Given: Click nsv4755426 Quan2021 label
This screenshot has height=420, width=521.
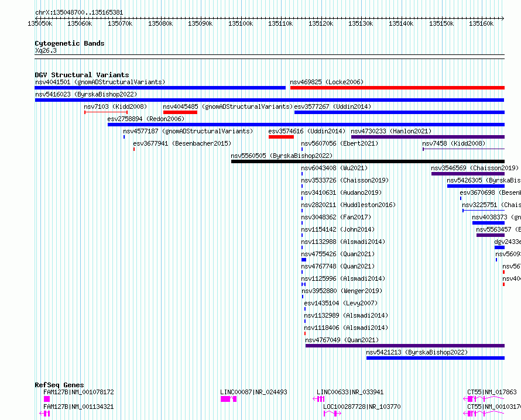Looking at the screenshot, I should 338,254.
